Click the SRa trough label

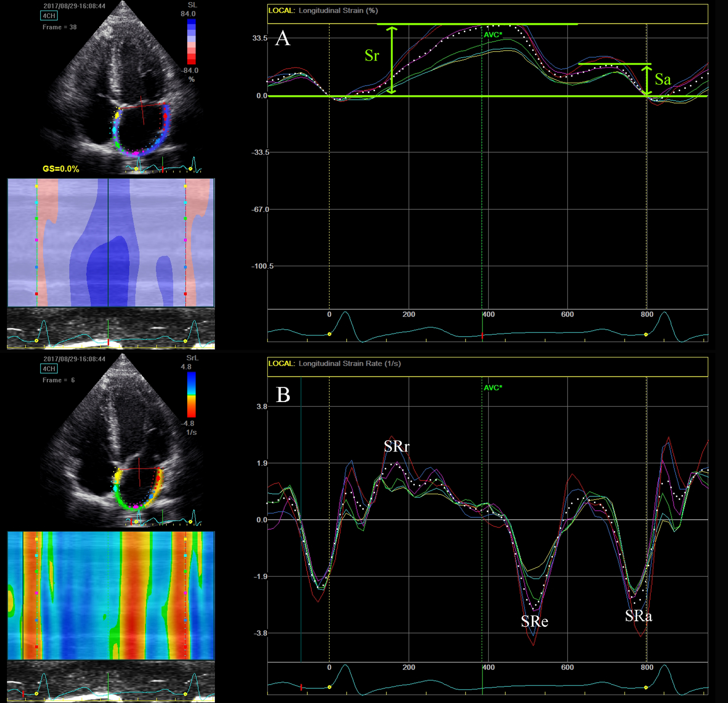[638, 616]
